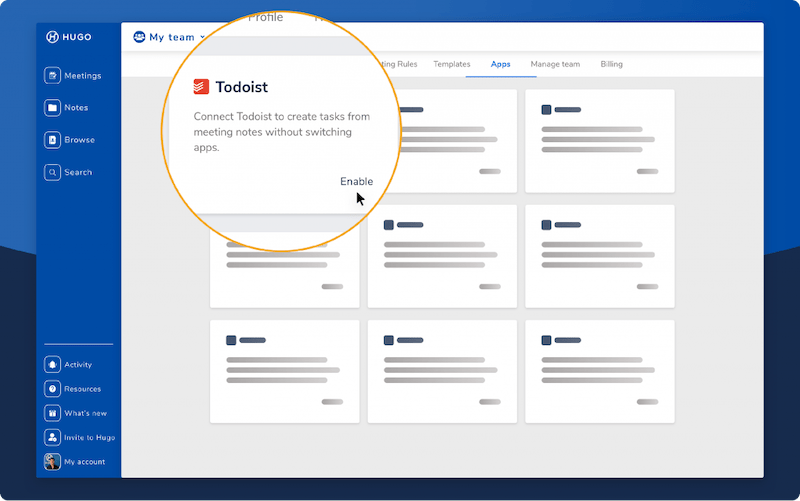Open Resources help icon
Viewport: 800px width, 501px height.
(52, 389)
